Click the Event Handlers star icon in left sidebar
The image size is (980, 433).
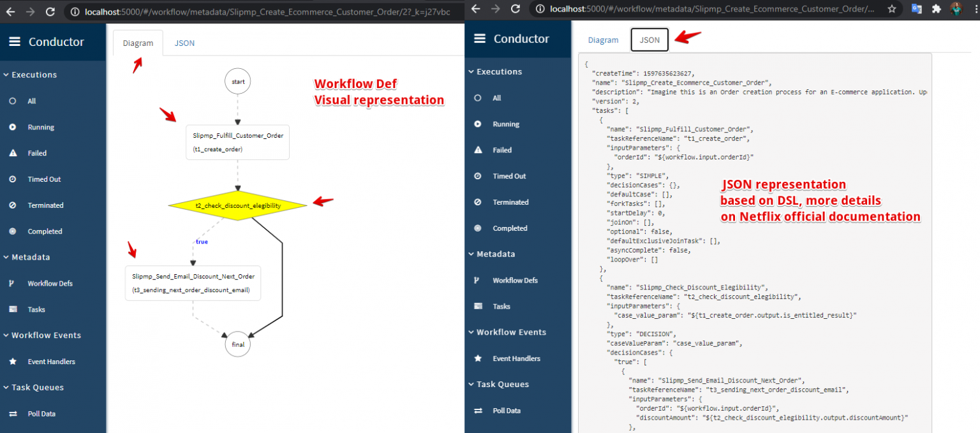[13, 362]
